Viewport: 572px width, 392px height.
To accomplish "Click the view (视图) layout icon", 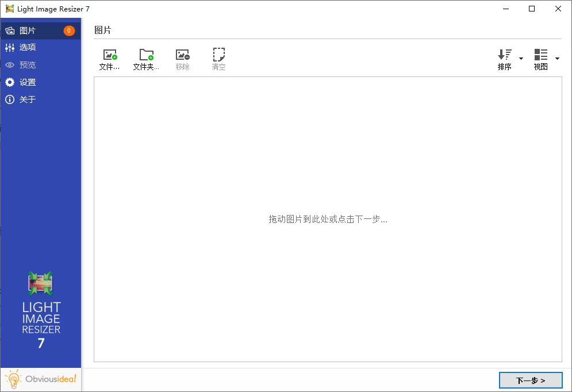I will click(x=540, y=55).
